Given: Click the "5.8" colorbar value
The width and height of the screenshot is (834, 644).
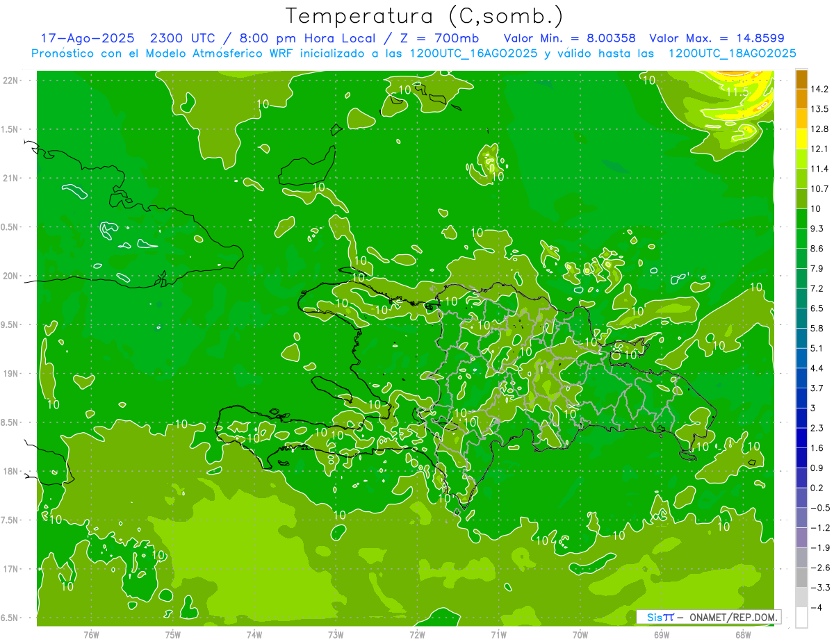Looking at the screenshot, I should tap(817, 328).
